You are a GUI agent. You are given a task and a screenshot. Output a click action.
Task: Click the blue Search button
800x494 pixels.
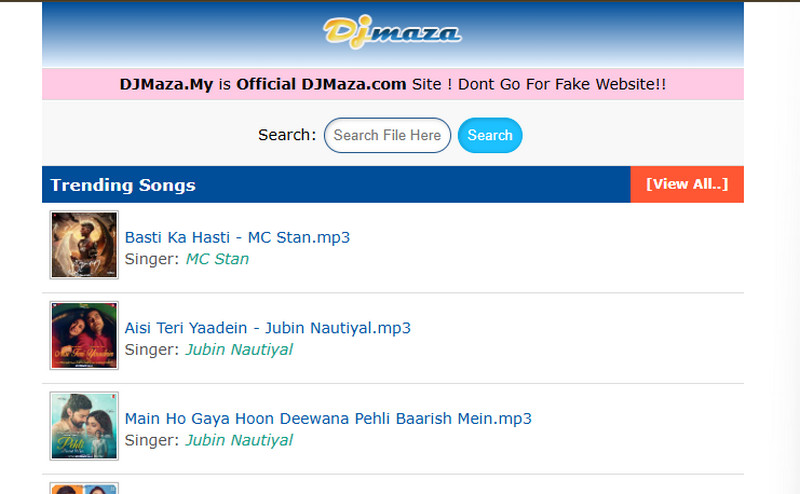(490, 135)
